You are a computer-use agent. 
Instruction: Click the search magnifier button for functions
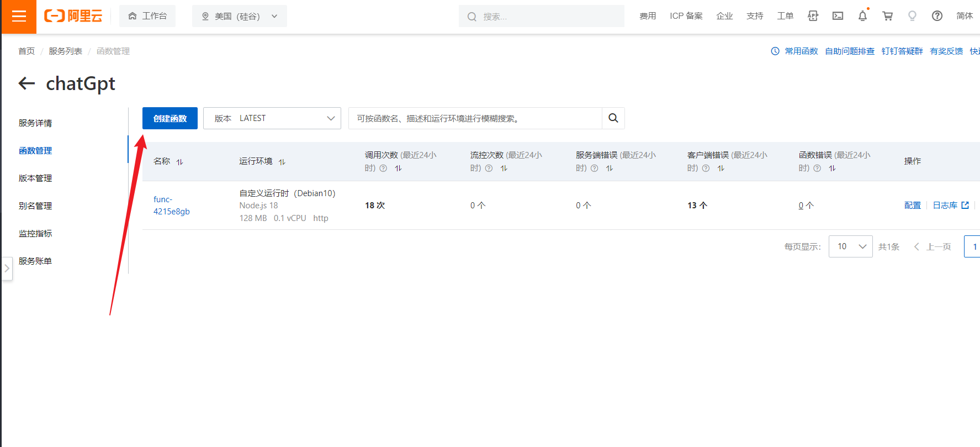613,118
